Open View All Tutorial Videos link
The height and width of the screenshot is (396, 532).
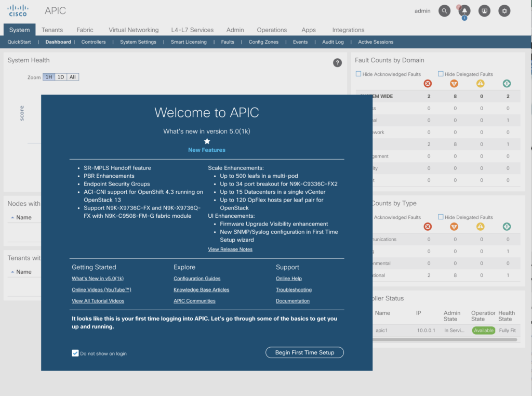(x=98, y=301)
